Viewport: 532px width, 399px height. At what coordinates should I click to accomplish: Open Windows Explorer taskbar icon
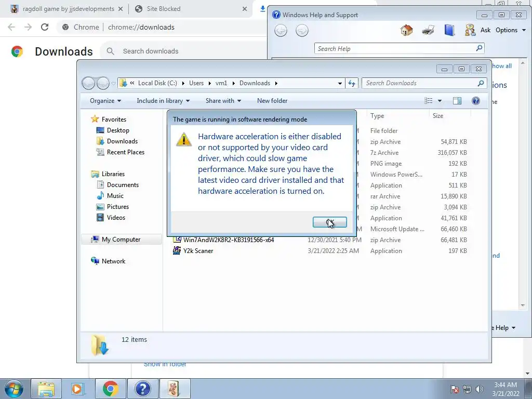coord(46,389)
